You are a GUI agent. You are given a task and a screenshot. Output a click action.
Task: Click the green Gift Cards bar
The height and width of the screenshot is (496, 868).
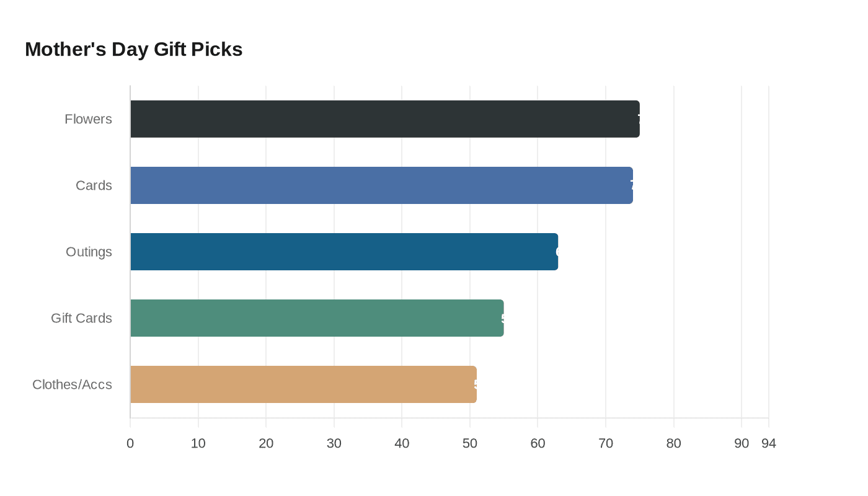pos(317,318)
